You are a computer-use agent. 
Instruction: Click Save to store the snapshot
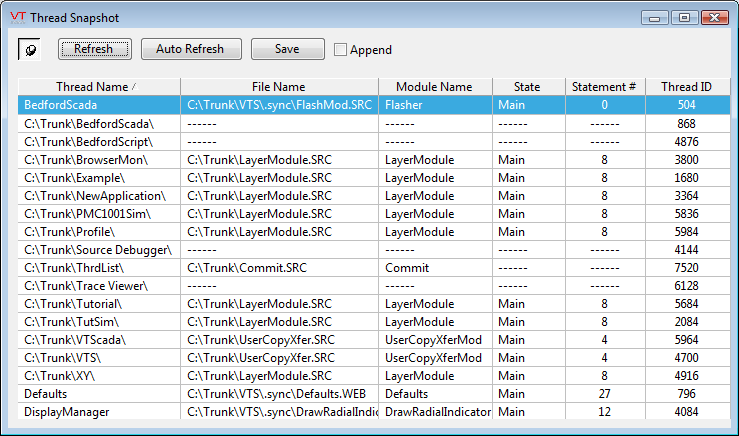(287, 49)
